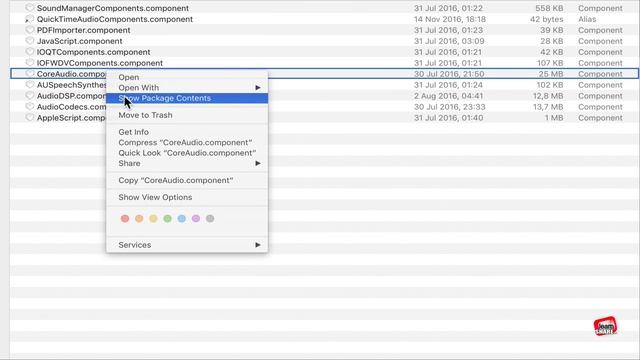The height and width of the screenshot is (360, 640).
Task: Click the 42 bytes size value
Action: 547,19
